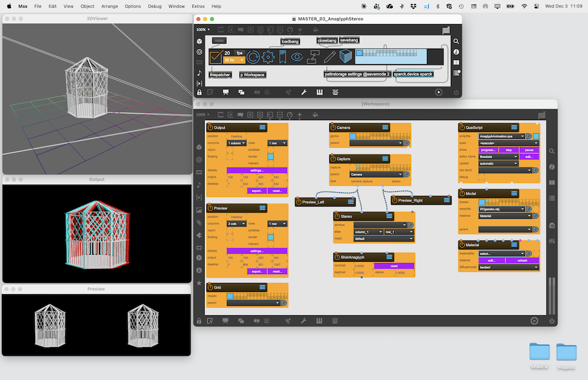
Task: Toggle the Output node border checkbox
Action: 270,156
